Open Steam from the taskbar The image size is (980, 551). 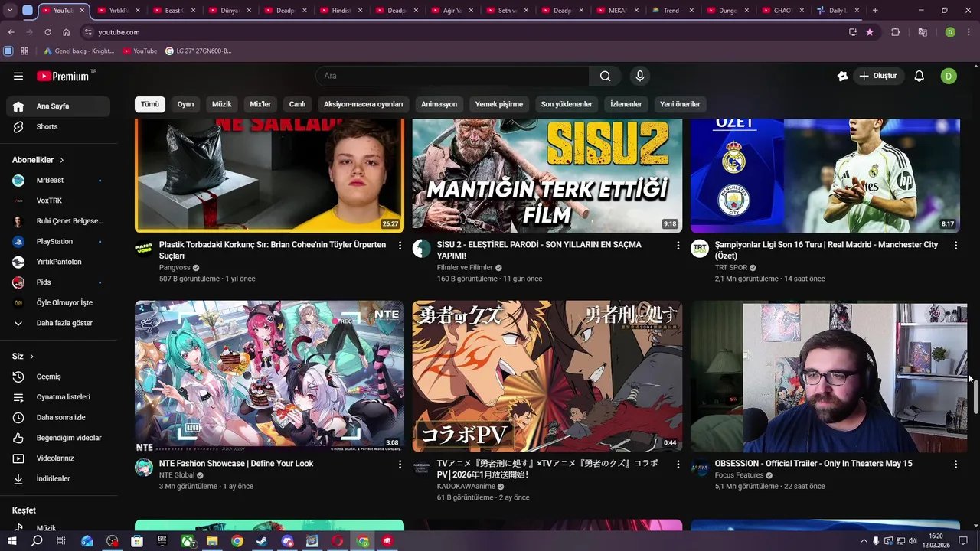coord(262,541)
